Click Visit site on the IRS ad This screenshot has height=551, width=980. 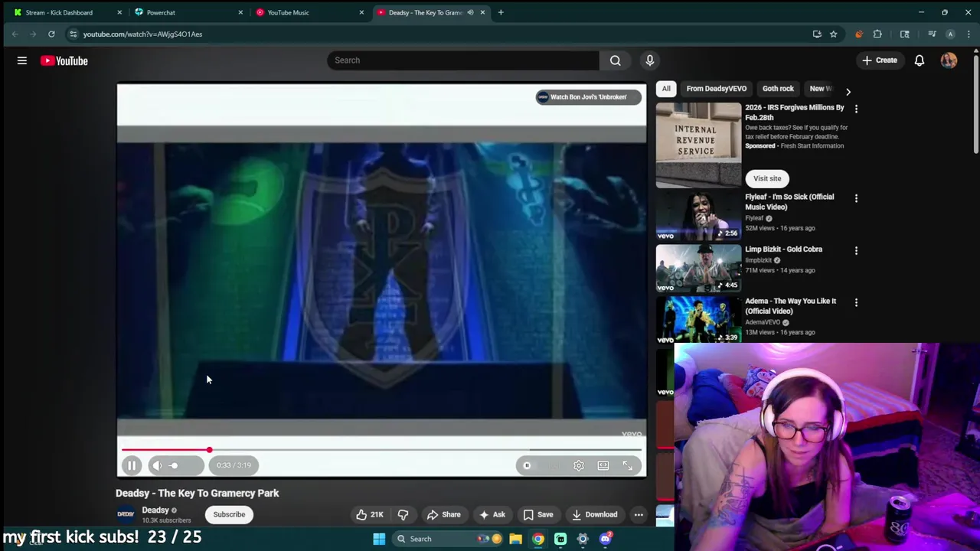pos(767,178)
